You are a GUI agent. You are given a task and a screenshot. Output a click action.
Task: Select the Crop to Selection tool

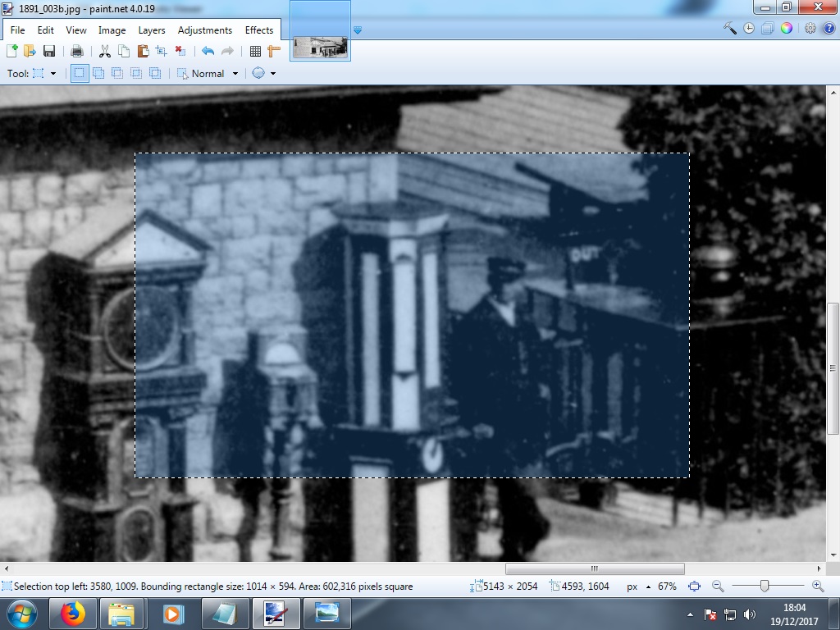(x=160, y=50)
